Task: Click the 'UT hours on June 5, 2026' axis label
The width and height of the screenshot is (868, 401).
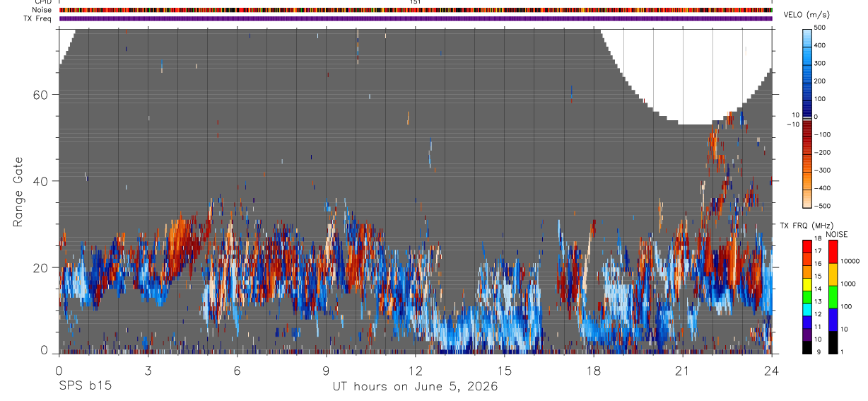Action: (416, 387)
